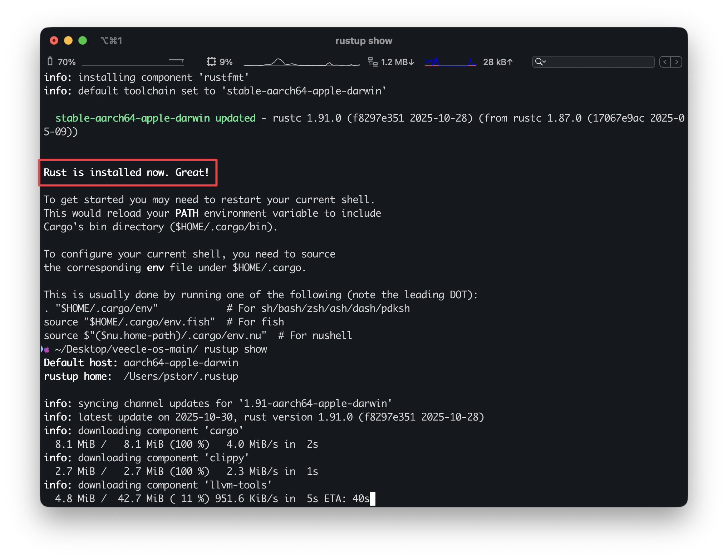Open the search options dropdown chevron

(544, 62)
